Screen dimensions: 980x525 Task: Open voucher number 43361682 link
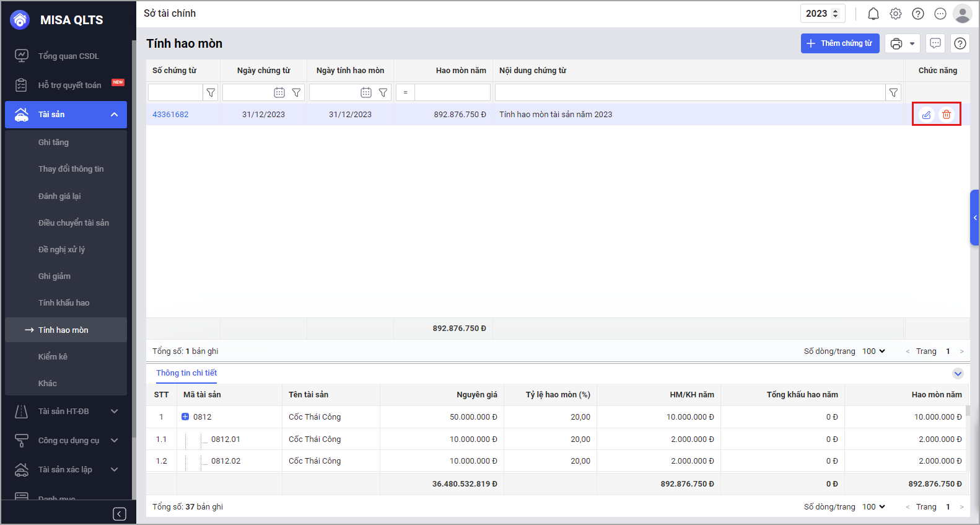pyautogui.click(x=170, y=115)
